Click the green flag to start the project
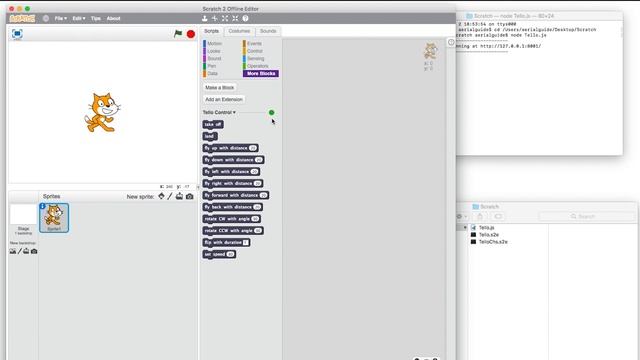The image size is (640, 360). pyautogui.click(x=178, y=33)
